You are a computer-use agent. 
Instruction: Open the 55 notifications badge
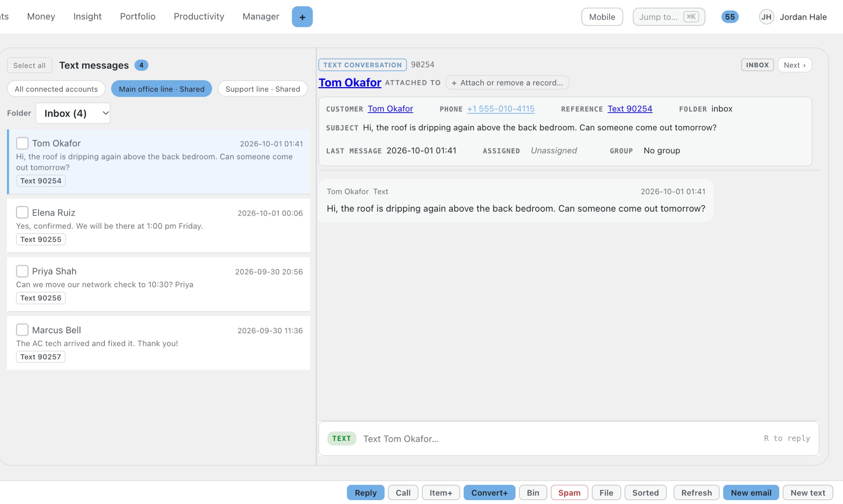(x=730, y=17)
